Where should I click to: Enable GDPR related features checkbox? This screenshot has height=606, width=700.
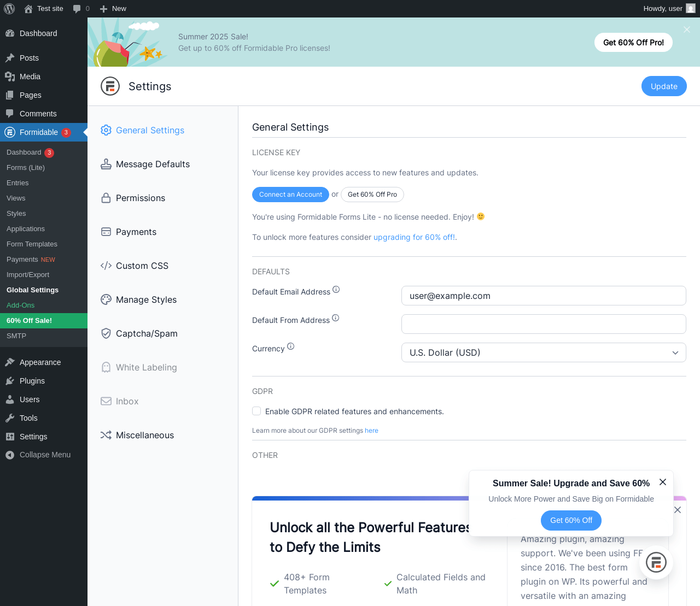coord(256,411)
